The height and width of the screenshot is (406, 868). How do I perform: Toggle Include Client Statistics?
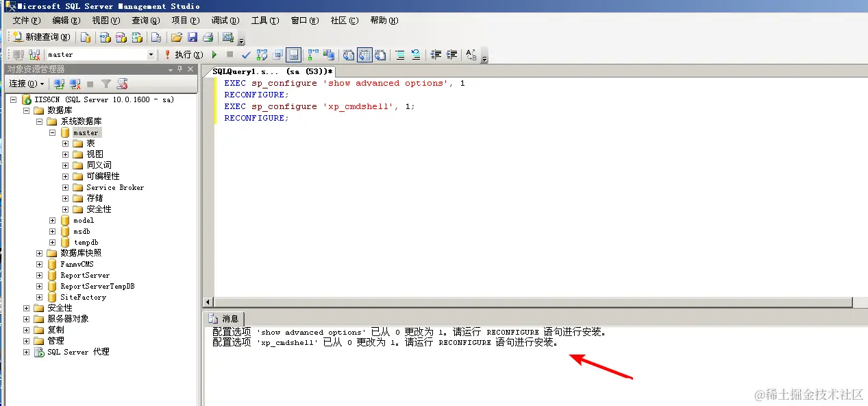tap(329, 54)
